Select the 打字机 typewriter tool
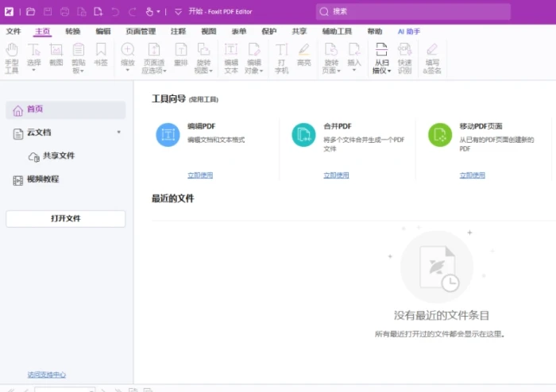Image resolution: width=556 pixels, height=392 pixels. (x=281, y=59)
